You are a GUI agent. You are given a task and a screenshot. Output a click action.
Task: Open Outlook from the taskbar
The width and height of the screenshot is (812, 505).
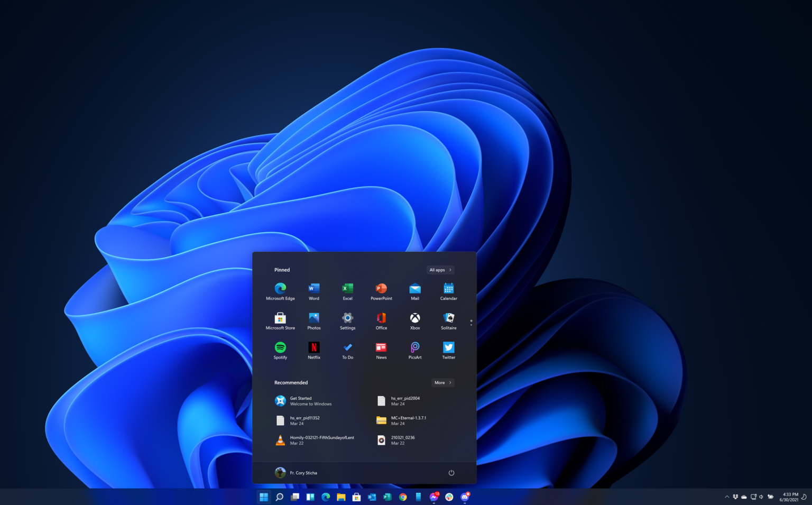point(372,497)
